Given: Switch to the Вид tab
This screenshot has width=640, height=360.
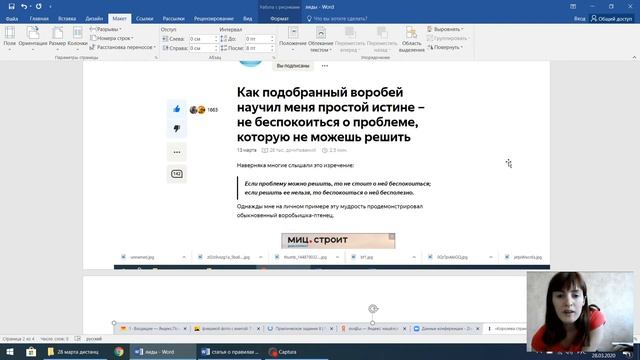Looking at the screenshot, I should pos(247,18).
